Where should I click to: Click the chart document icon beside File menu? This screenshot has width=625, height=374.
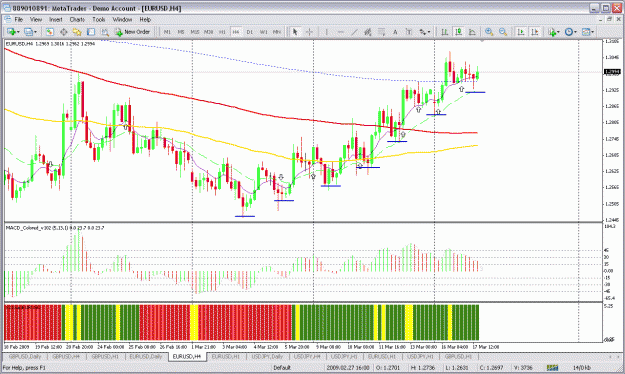(x=7, y=19)
